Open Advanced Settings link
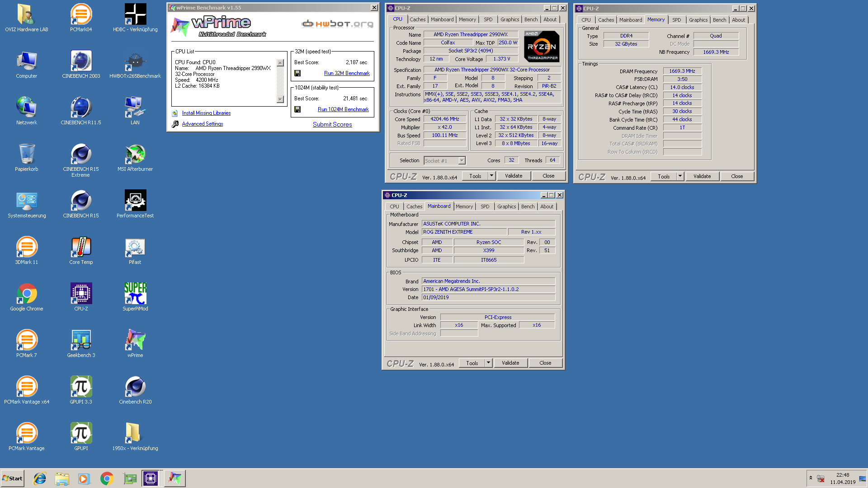The height and width of the screenshot is (488, 868). 203,124
